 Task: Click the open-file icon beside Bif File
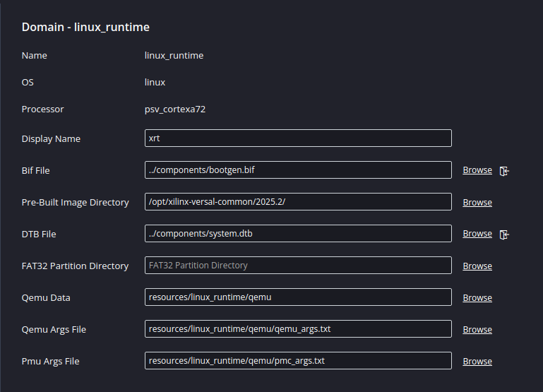(504, 170)
